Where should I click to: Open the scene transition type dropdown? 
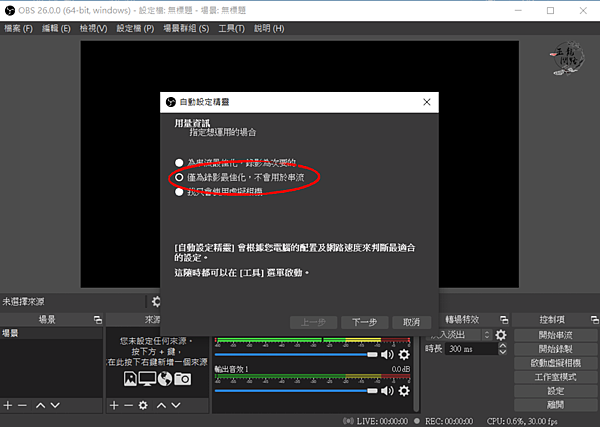pos(458,335)
